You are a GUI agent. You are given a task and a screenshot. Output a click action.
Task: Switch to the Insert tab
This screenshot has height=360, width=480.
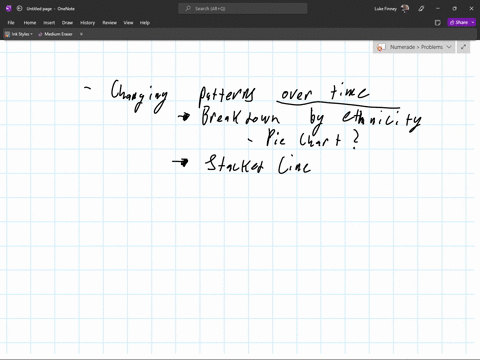[49, 23]
